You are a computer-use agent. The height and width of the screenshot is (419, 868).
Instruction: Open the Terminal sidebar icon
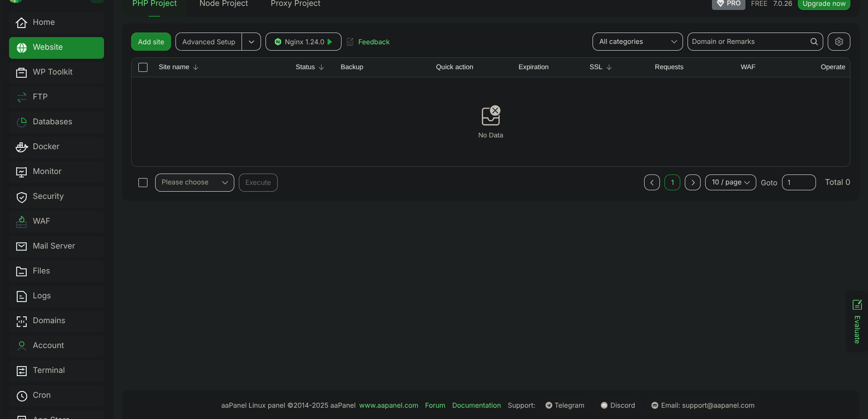(x=22, y=371)
